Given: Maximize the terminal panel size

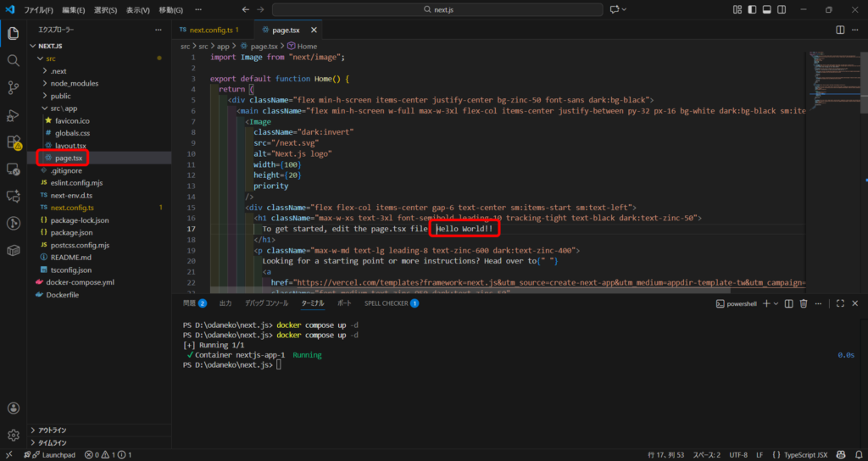Looking at the screenshot, I should [x=840, y=303].
